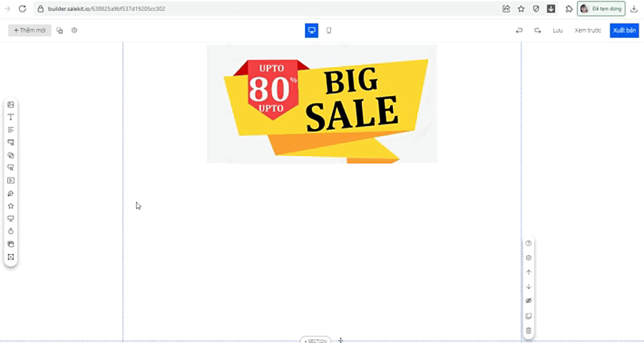Add a countdown timer element
Screen dimensions: 644x343
11,231
